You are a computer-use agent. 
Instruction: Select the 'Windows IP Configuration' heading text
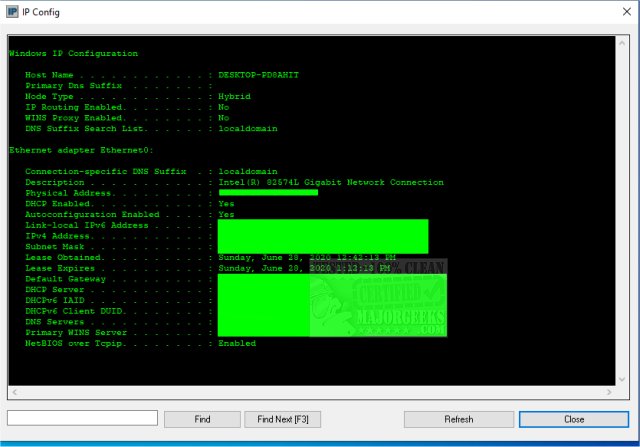pyautogui.click(x=73, y=53)
